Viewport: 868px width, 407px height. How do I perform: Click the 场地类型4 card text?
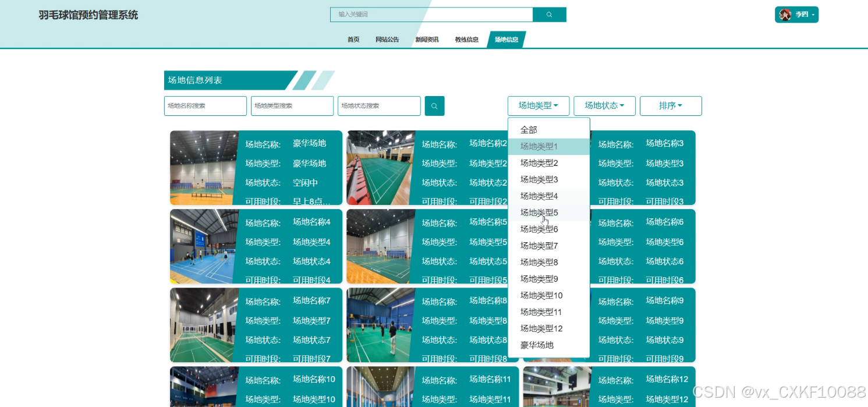click(x=311, y=242)
